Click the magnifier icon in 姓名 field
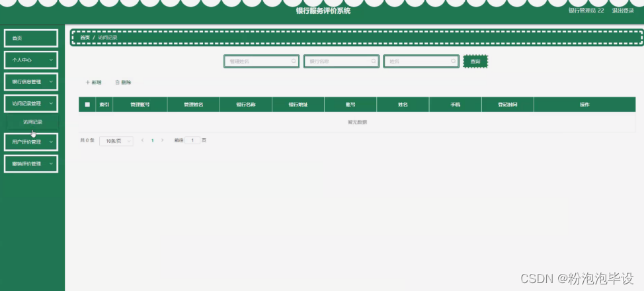644x291 pixels. (x=453, y=61)
